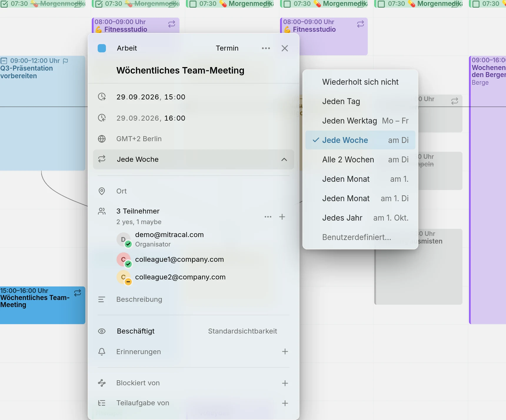Collapse the Jede Woche recurrence dropdown

tap(284, 159)
